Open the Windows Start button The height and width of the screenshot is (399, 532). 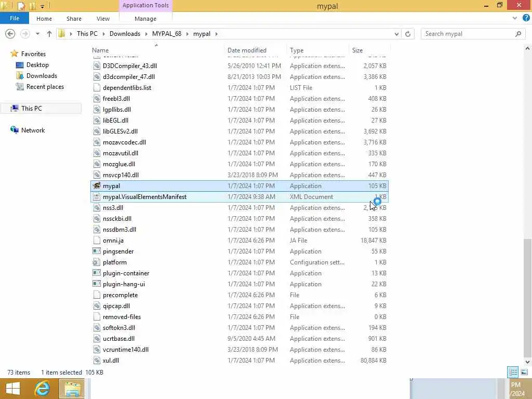pos(12,389)
